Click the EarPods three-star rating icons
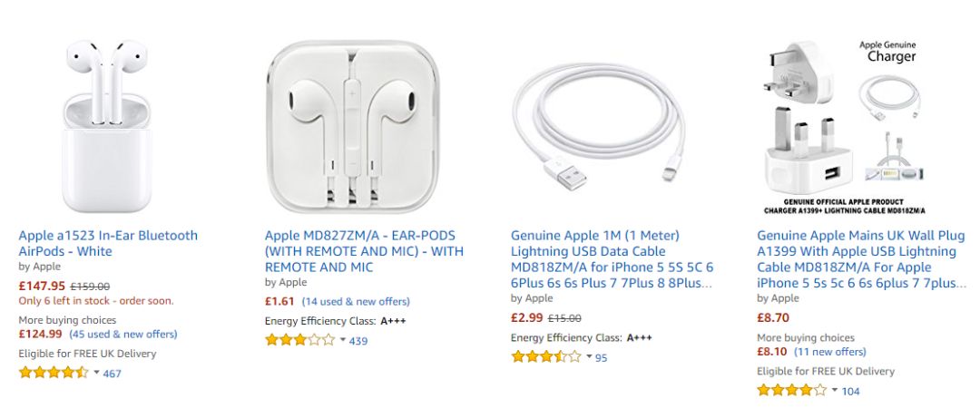The image size is (980, 418). tap(300, 341)
